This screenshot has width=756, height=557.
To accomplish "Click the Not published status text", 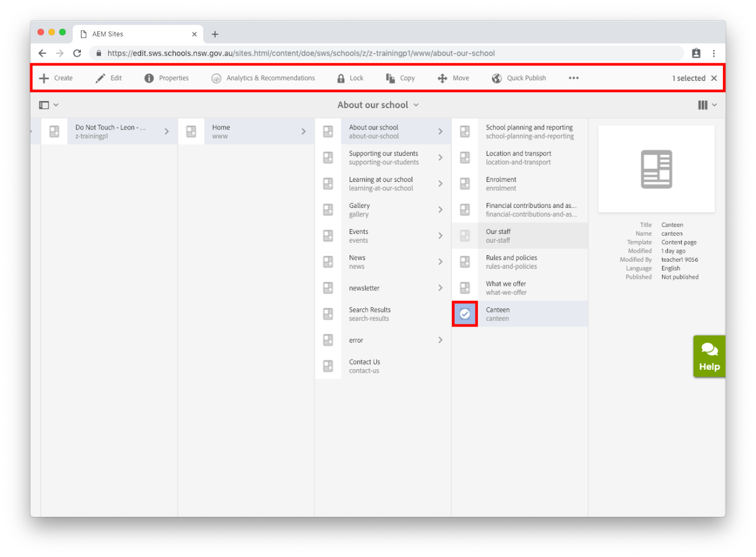I will (x=680, y=277).
